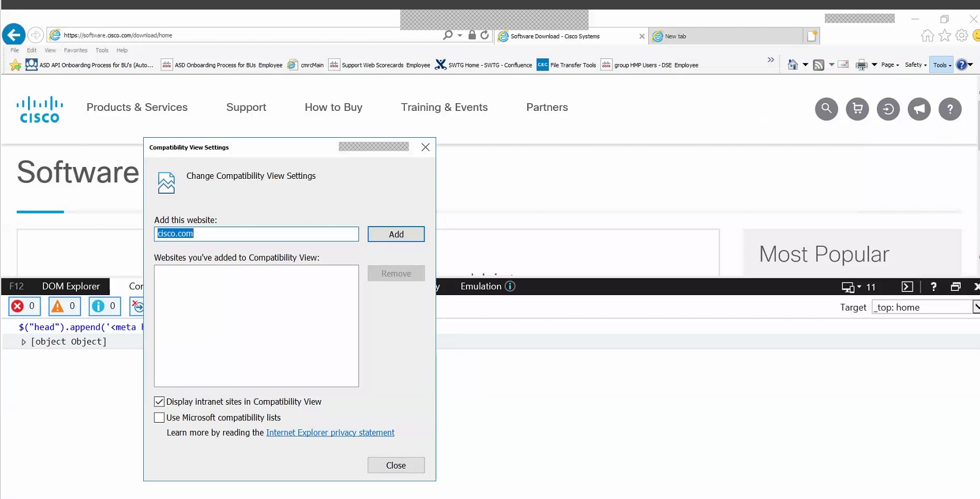Expand the [object Object] console entry
The width and height of the screenshot is (980, 499).
[24, 342]
